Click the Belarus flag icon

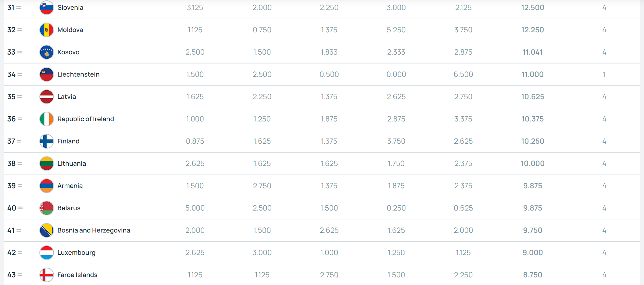[47, 208]
